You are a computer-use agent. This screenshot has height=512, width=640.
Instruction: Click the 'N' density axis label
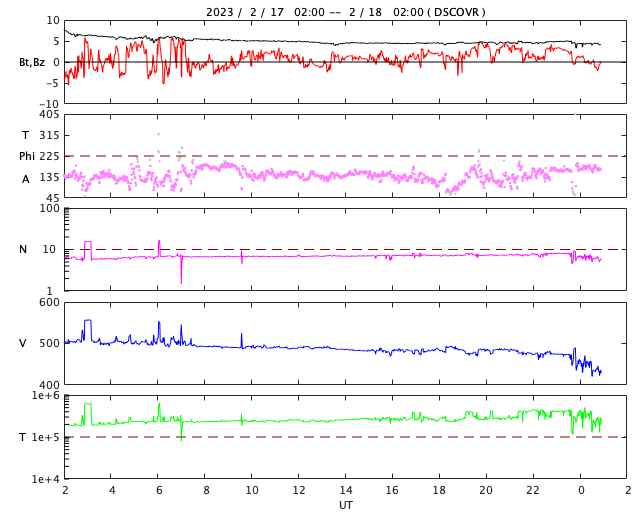tap(23, 249)
